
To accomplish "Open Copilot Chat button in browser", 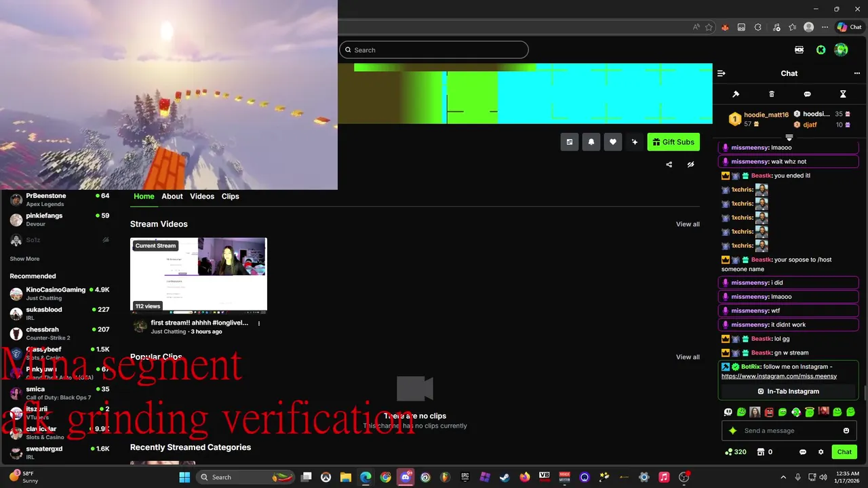I will [849, 27].
